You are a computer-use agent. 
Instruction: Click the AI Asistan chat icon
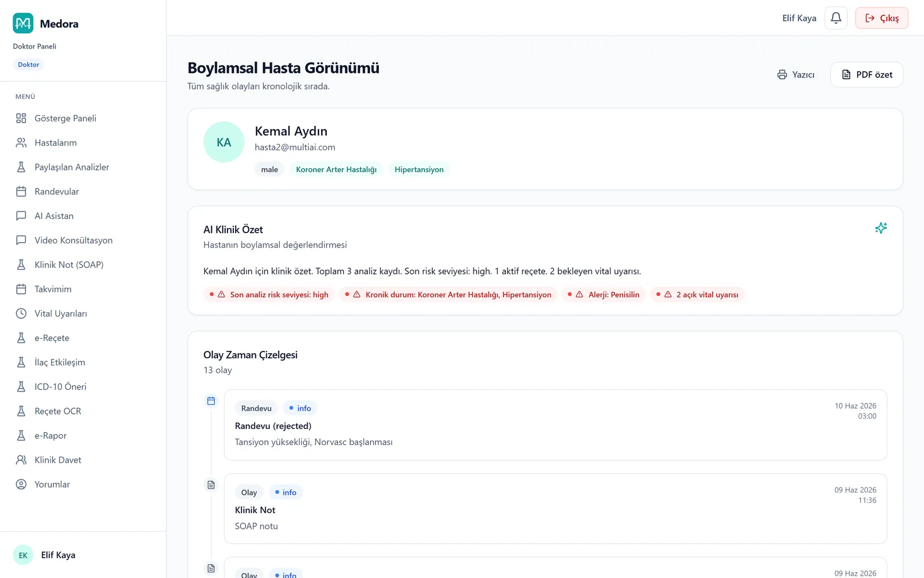click(21, 216)
